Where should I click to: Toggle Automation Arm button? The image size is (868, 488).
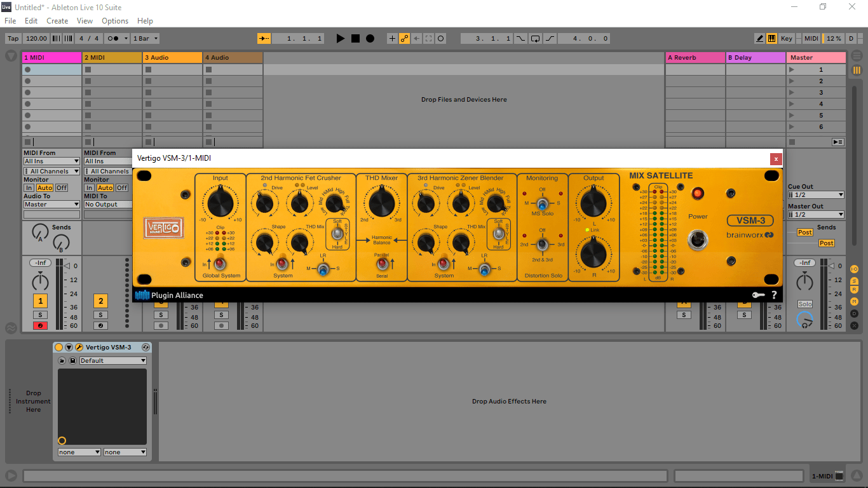(404, 39)
